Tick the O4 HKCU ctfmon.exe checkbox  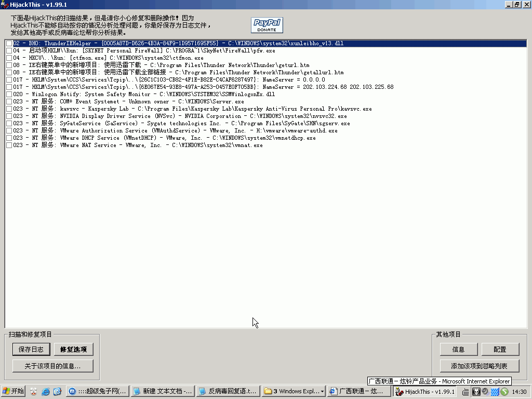(x=9, y=58)
